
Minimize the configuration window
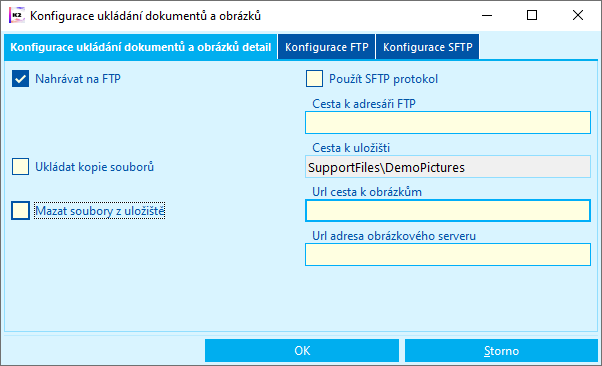487,15
